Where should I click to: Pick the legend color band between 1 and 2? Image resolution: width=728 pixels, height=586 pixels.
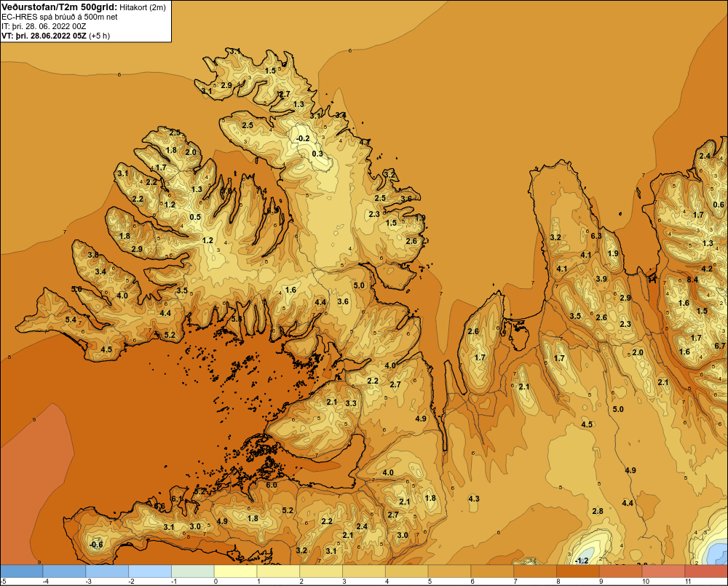coord(278,571)
